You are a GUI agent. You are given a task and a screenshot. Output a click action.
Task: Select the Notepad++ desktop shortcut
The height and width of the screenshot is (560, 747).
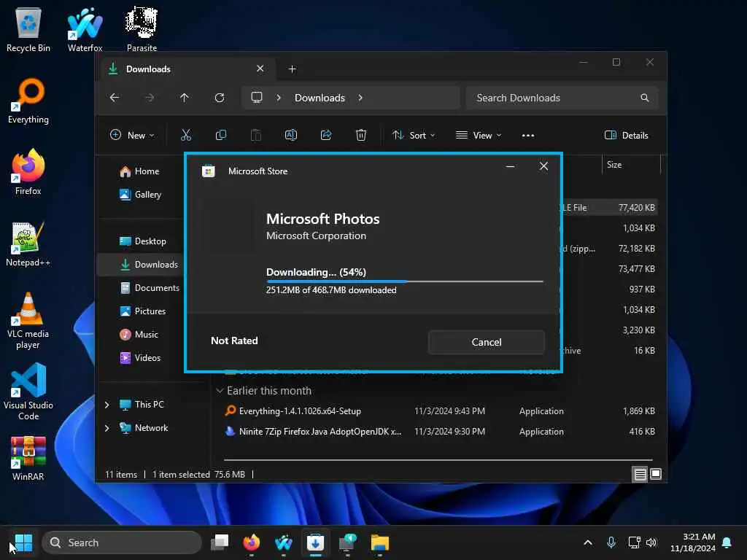tap(28, 244)
